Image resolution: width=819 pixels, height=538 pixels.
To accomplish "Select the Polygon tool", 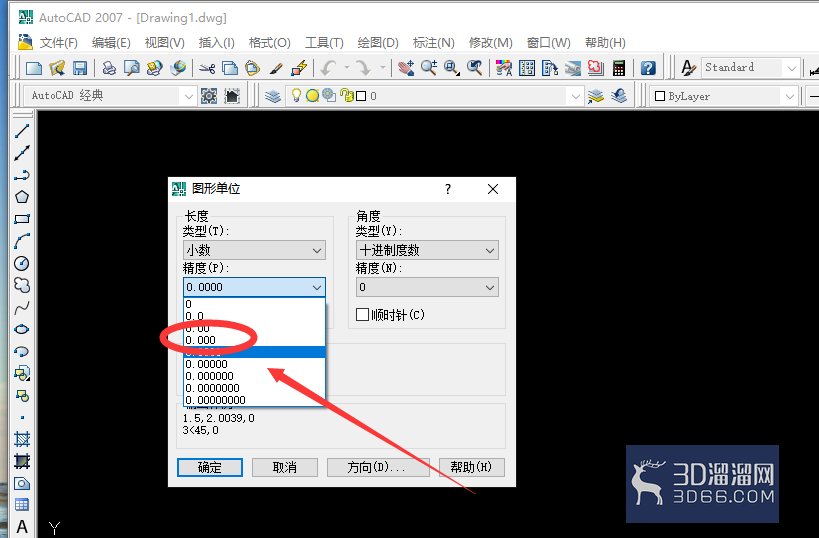I will 21,197.
